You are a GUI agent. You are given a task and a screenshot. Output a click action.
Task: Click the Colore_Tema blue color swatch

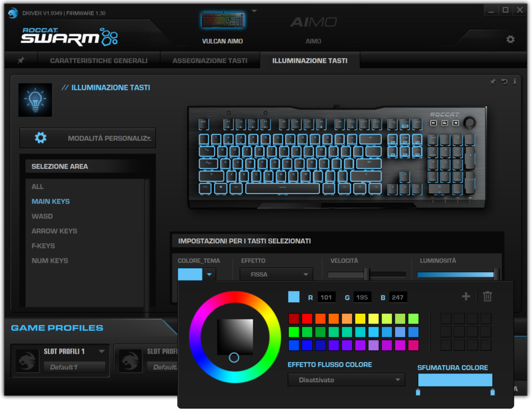[x=190, y=274]
